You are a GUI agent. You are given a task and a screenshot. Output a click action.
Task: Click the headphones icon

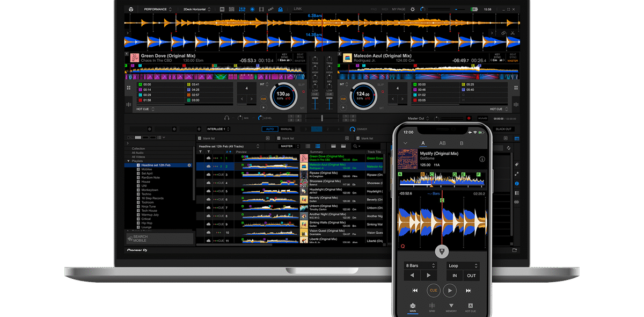click(x=226, y=118)
